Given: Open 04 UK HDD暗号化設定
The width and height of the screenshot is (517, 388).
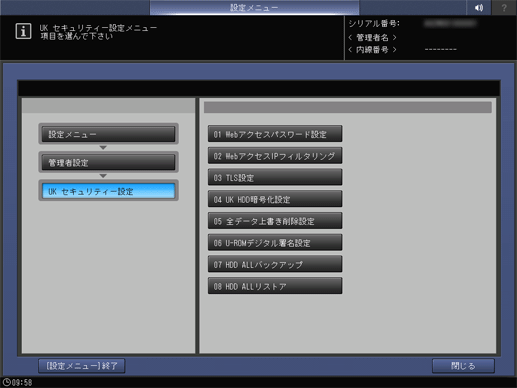Looking at the screenshot, I should coord(275,199).
